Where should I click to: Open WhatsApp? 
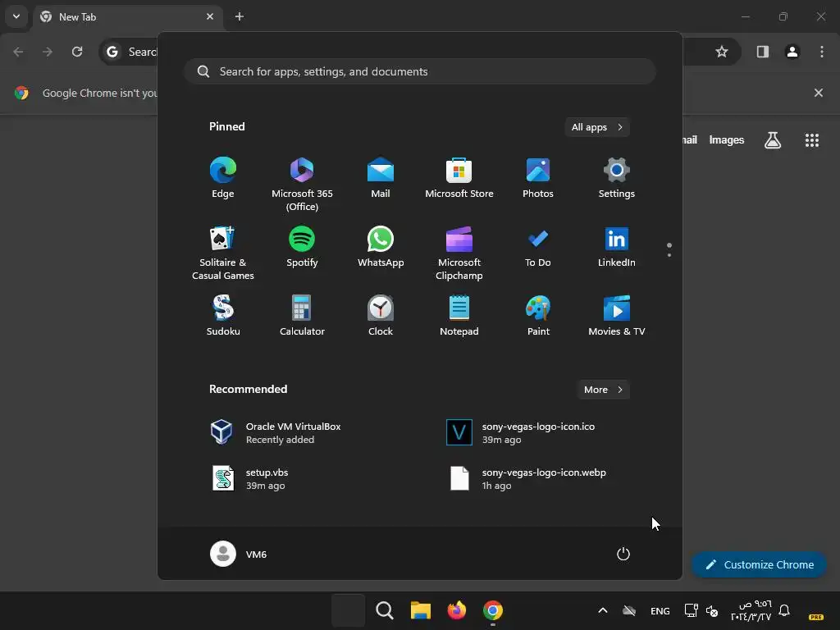click(381, 246)
